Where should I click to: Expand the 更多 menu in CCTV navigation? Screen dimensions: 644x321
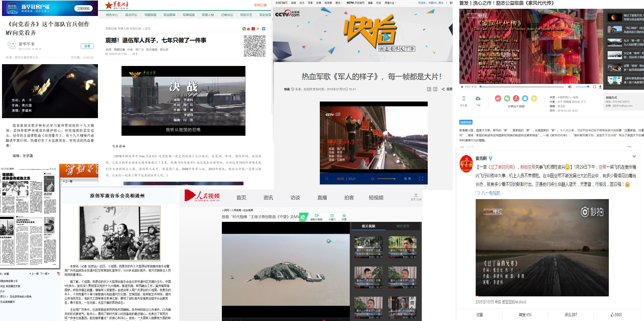click(x=339, y=3)
